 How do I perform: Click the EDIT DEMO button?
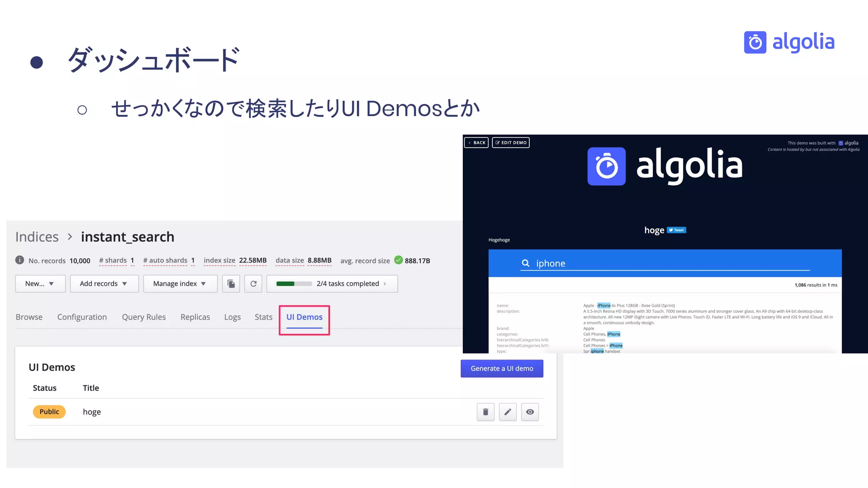click(x=511, y=143)
